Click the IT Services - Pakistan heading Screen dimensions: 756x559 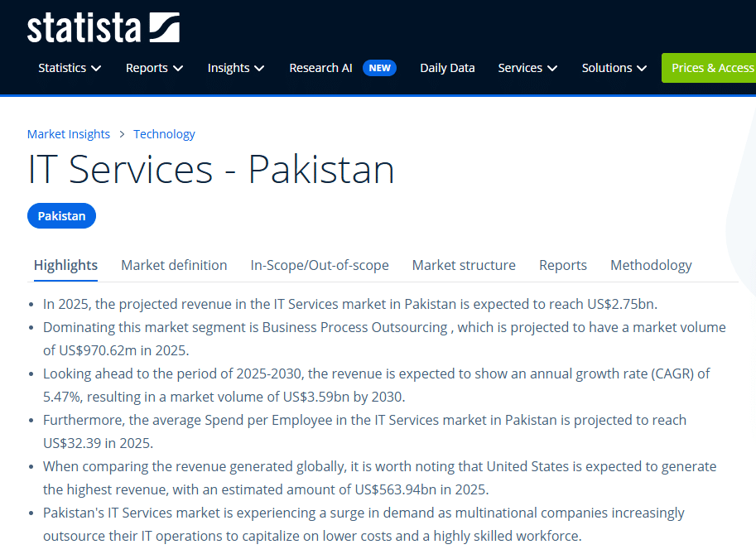coord(211,169)
